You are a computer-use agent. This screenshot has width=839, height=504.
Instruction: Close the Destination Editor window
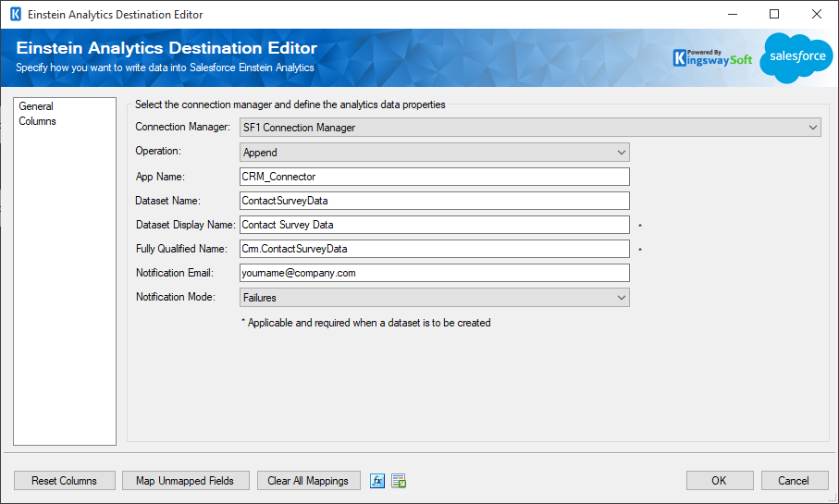(817, 15)
